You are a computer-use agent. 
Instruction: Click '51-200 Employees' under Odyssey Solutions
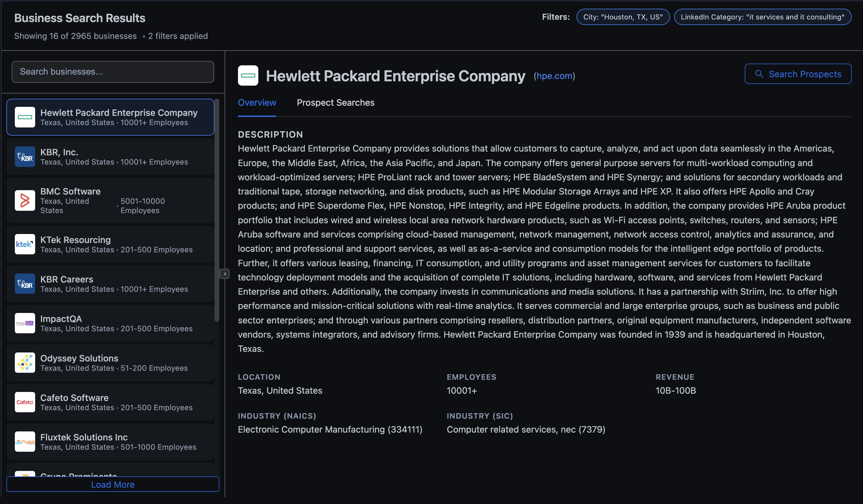[154, 368]
